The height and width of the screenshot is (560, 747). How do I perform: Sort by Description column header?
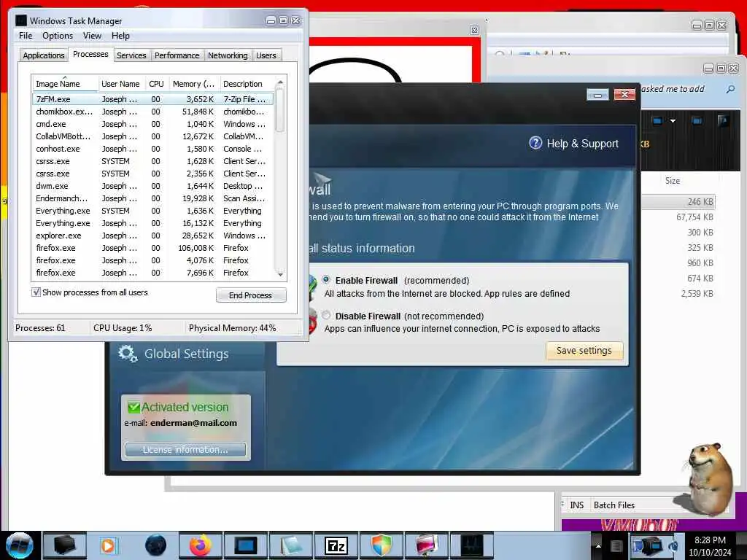247,84
